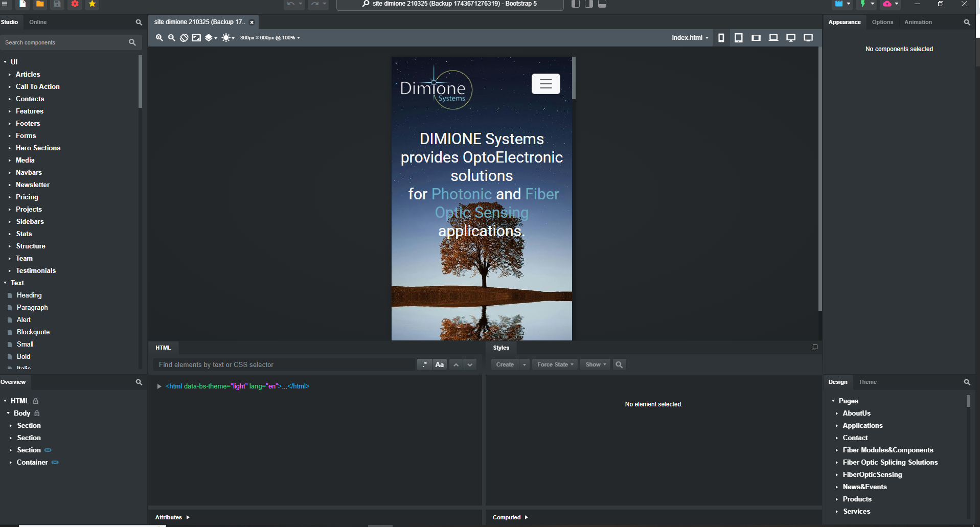Viewport: 980px width, 527px height.
Task: Close the site dimione 210325 tab
Action: pos(252,22)
